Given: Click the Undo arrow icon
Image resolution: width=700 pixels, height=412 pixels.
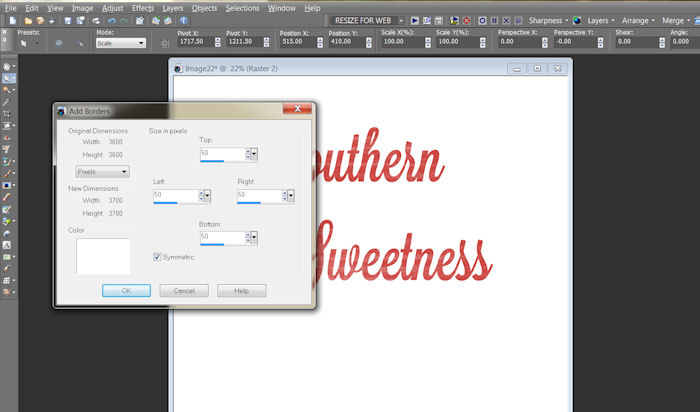Looking at the screenshot, I should pyautogui.click(x=112, y=20).
